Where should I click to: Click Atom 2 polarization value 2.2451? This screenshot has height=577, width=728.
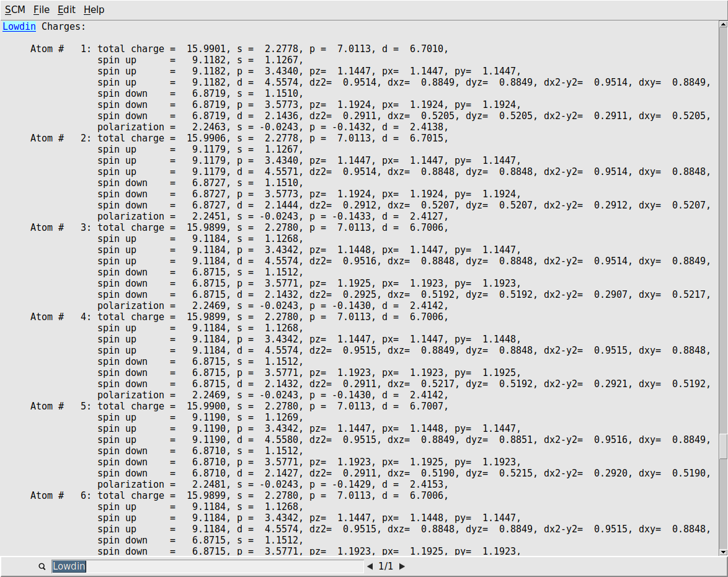point(209,216)
